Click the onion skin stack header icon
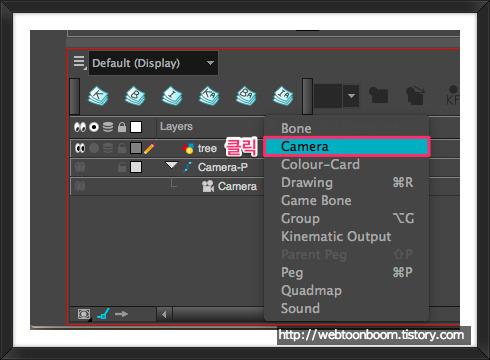The image size is (490, 360). click(x=108, y=127)
